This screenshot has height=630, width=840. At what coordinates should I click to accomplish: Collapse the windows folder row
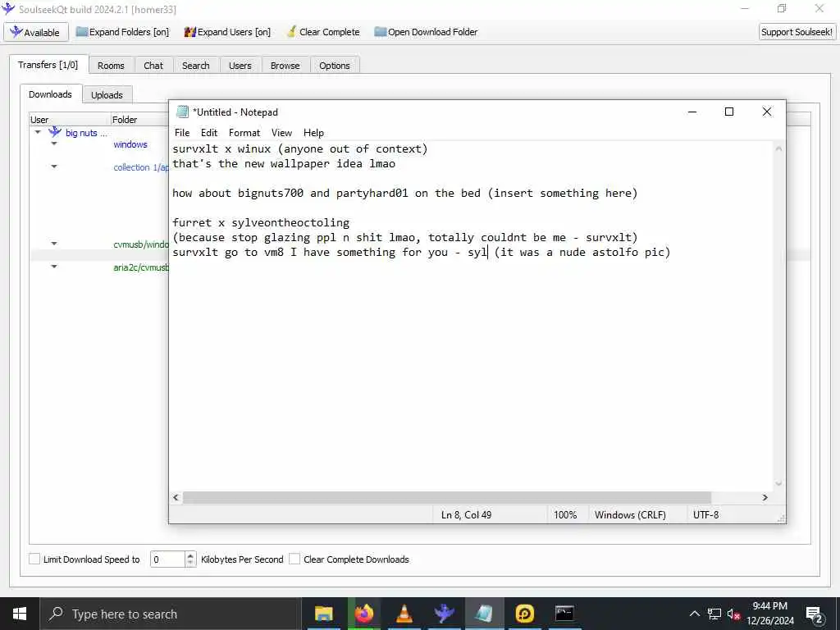coord(54,144)
